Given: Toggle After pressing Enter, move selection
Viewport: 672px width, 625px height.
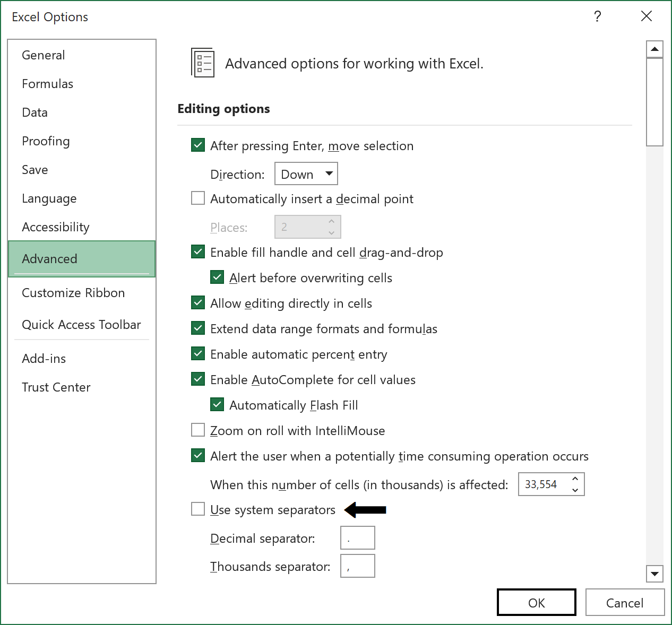Looking at the screenshot, I should click(x=198, y=145).
